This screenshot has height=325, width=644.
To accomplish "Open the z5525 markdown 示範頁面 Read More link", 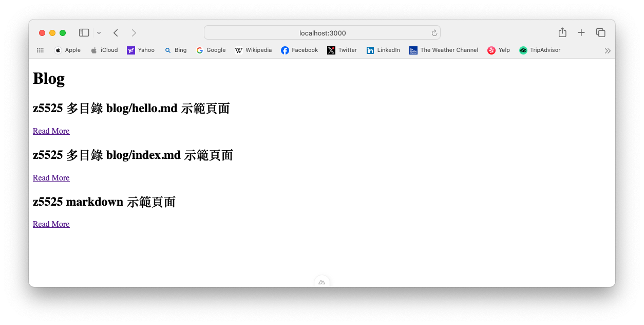I will (51, 224).
